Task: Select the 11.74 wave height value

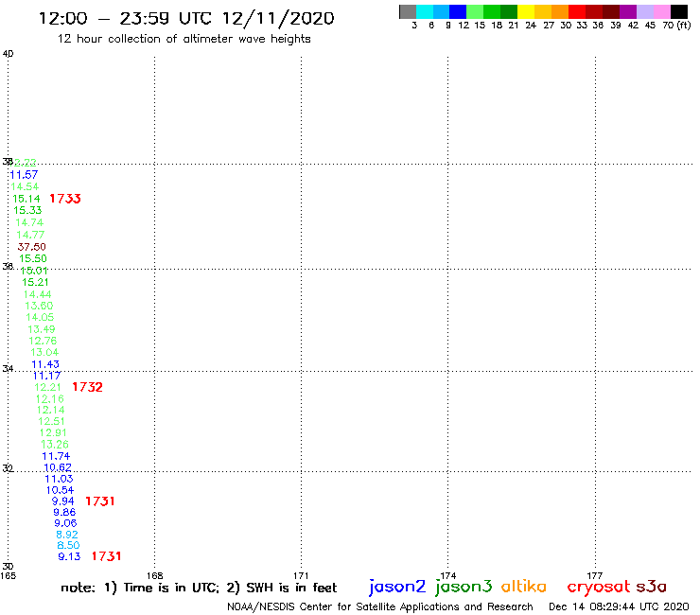Action: [56, 456]
